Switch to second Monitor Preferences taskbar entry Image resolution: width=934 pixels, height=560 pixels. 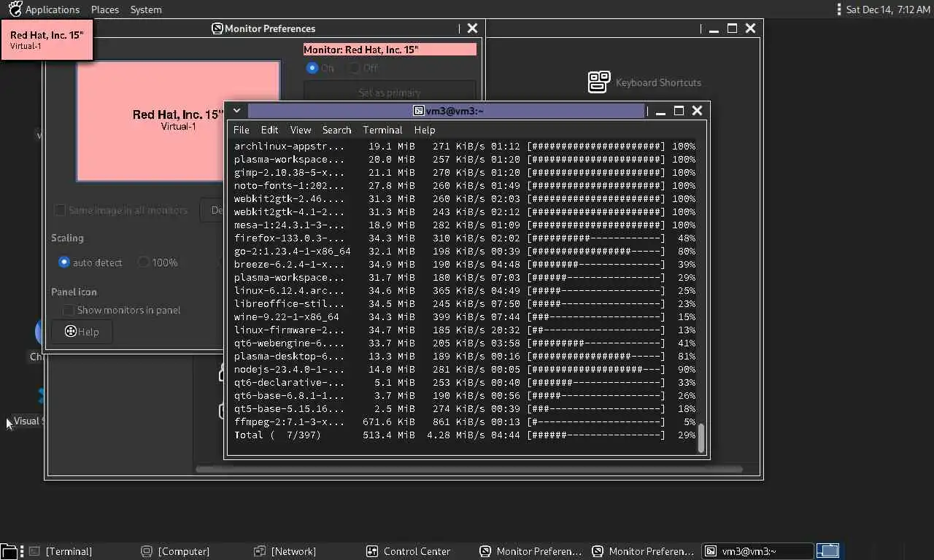click(x=643, y=551)
